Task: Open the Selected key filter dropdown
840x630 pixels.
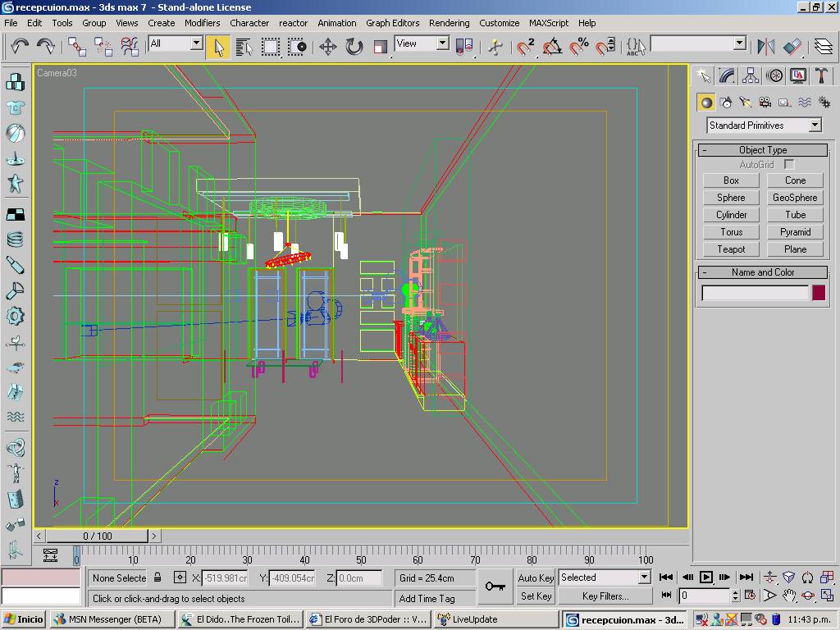Action: coord(605,577)
